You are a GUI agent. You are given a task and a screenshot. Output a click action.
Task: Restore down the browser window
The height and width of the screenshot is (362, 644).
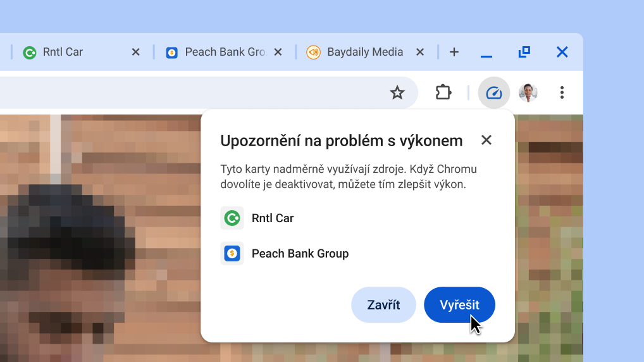tap(524, 52)
